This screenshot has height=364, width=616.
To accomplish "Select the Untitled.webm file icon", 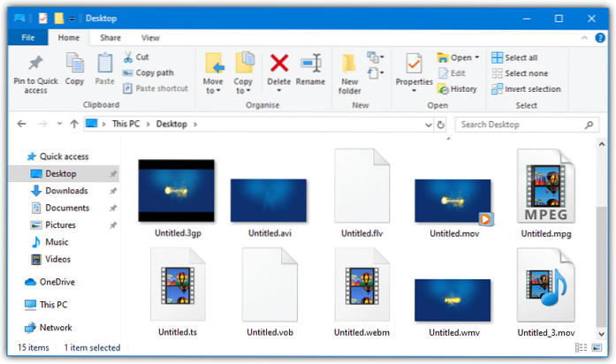I will click(361, 285).
